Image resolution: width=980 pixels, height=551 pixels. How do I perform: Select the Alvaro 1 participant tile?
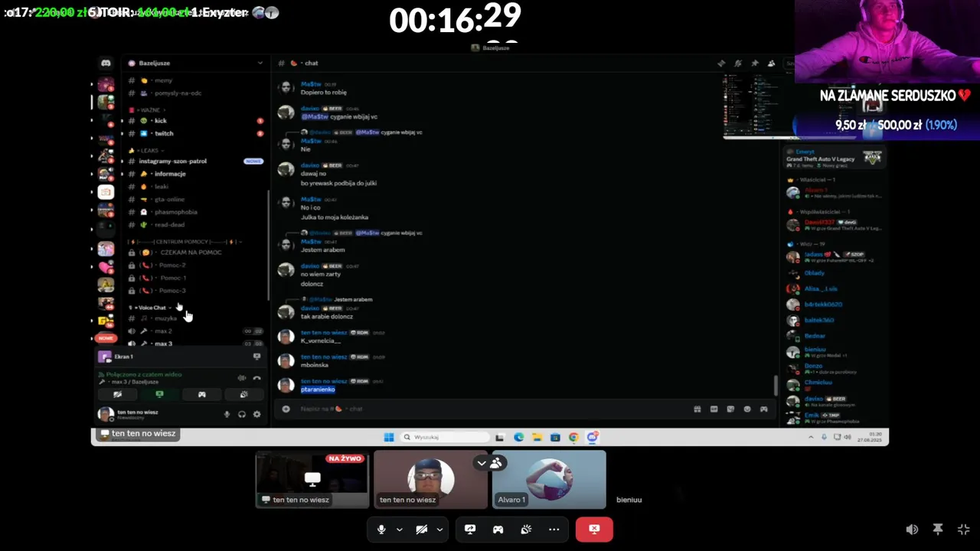(x=549, y=479)
